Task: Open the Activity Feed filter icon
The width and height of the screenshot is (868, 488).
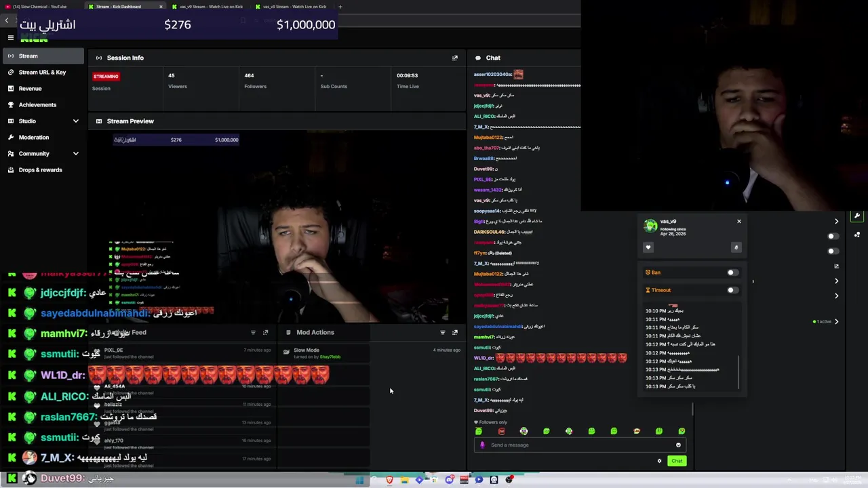Action: pos(253,333)
